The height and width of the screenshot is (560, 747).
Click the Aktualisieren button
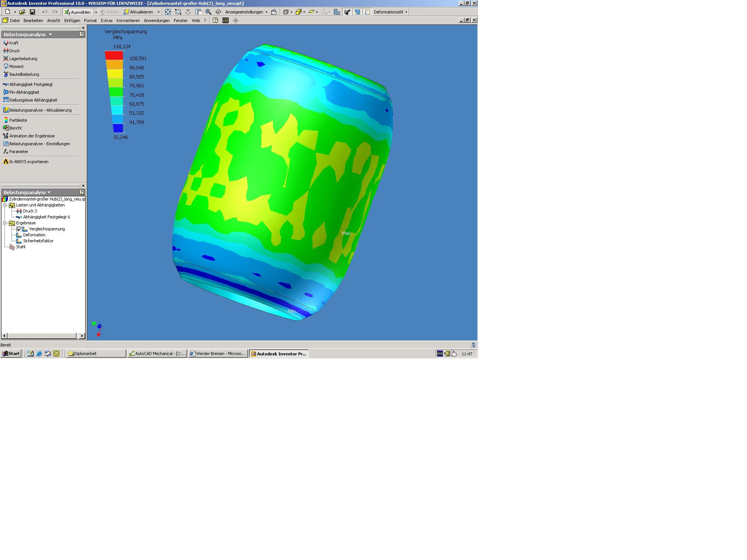[x=139, y=12]
